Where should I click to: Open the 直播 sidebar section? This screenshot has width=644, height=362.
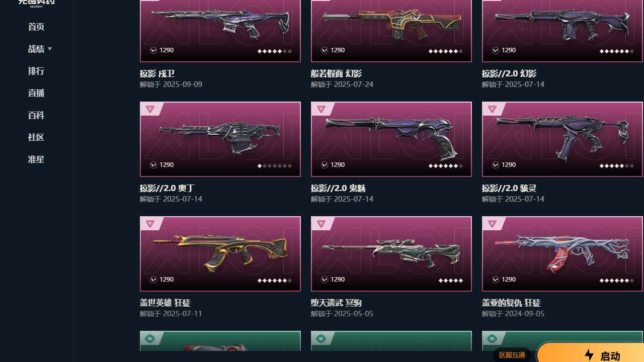point(36,93)
